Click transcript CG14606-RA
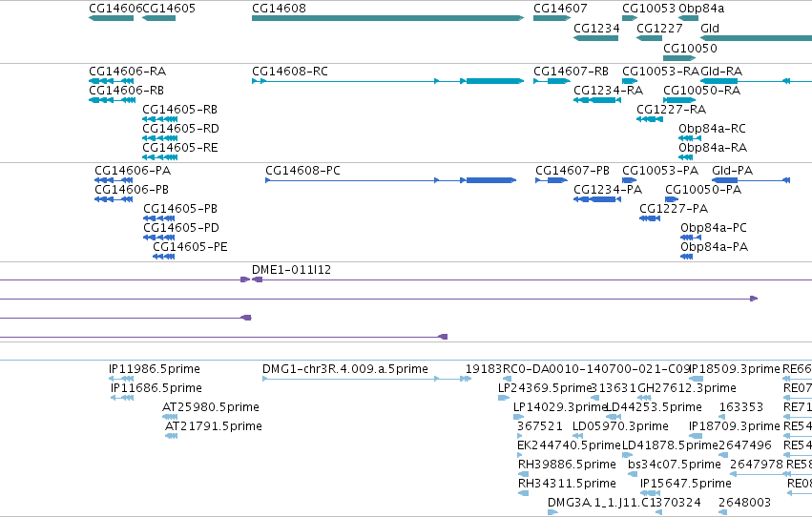This screenshot has width=812, height=517. tap(112, 81)
